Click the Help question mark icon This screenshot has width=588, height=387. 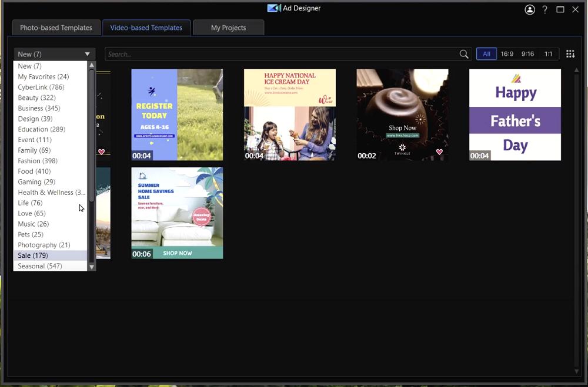(544, 9)
